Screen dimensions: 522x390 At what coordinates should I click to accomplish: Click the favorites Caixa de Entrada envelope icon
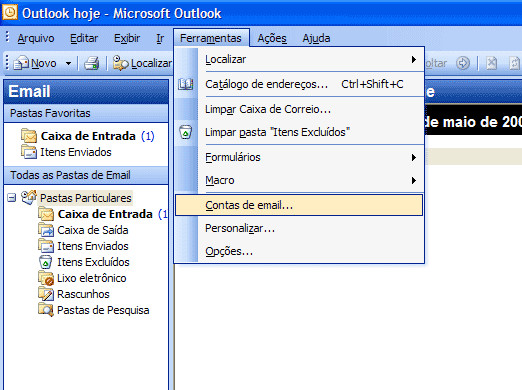click(29, 136)
